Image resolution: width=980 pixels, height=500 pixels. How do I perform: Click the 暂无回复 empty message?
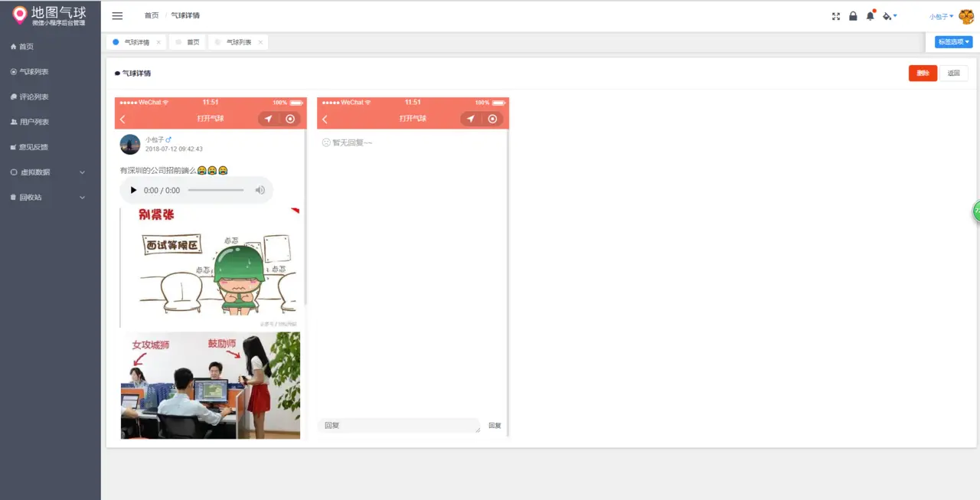pos(347,142)
